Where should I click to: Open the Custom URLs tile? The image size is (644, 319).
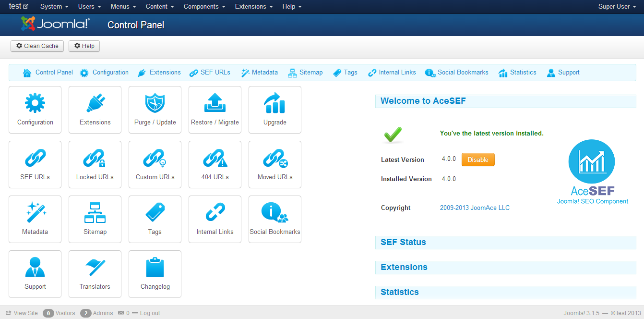[x=155, y=164]
